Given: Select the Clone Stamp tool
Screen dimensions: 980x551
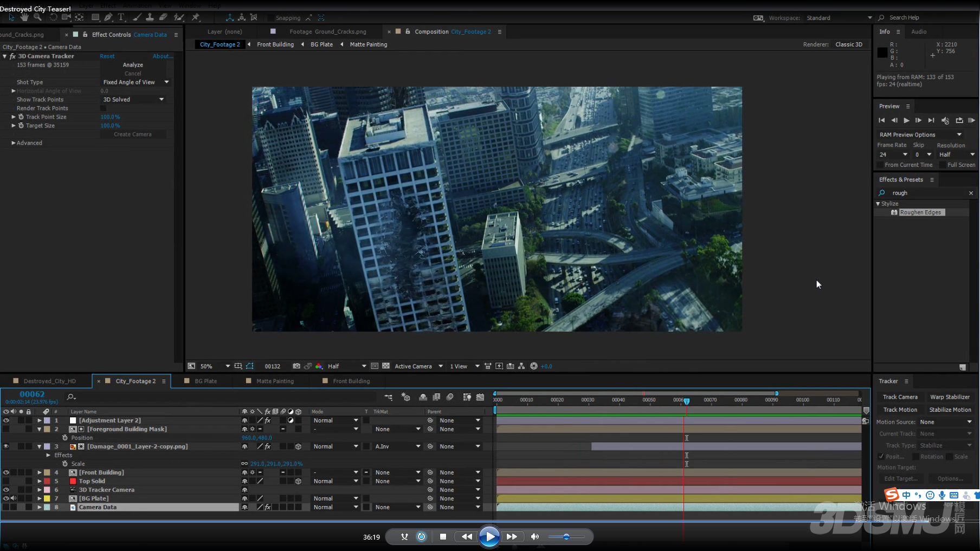Looking at the screenshot, I should coord(150,17).
